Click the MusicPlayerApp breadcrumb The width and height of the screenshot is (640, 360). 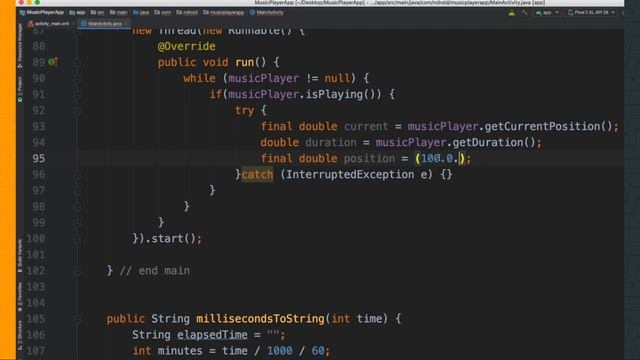[x=42, y=13]
